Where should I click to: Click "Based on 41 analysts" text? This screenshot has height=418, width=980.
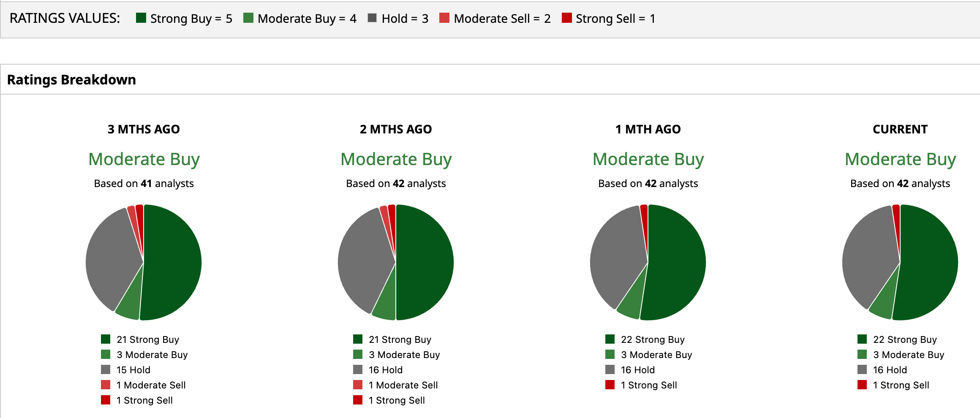coord(144,184)
